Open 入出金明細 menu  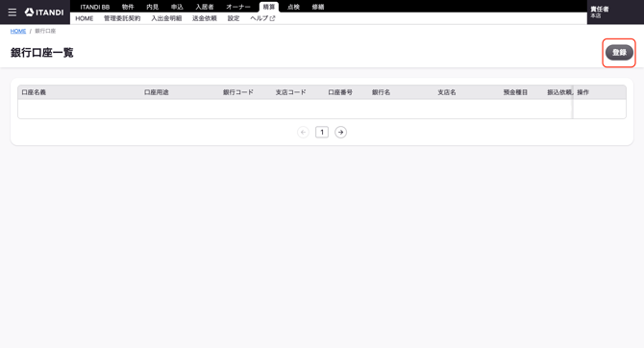pyautogui.click(x=166, y=18)
